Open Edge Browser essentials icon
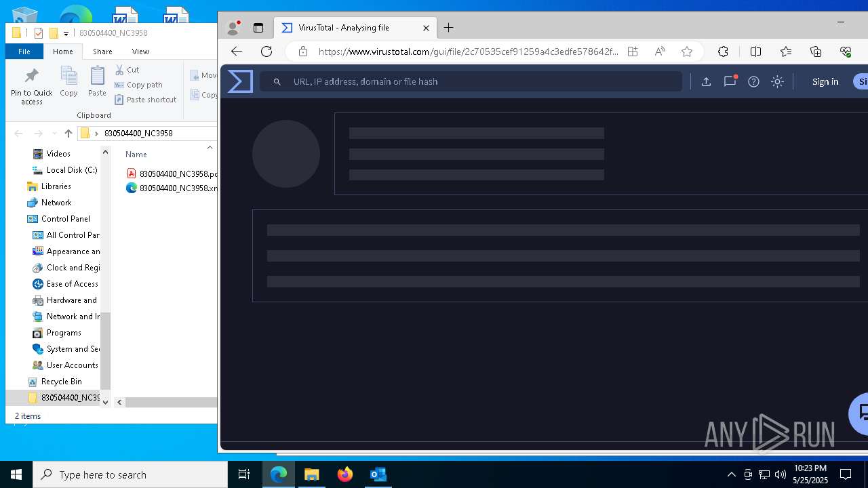This screenshot has height=488, width=868. point(846,52)
